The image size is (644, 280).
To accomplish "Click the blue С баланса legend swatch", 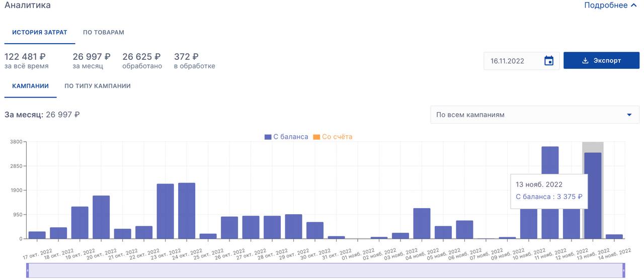I will [268, 137].
